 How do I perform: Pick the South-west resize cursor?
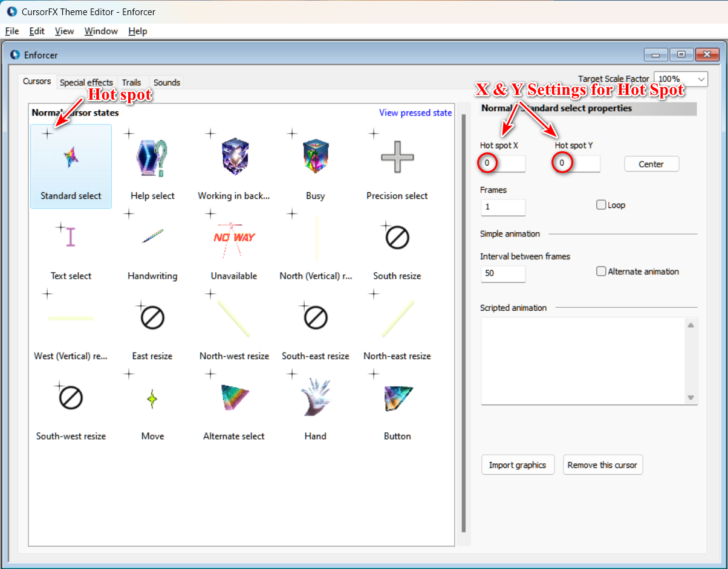(x=71, y=408)
